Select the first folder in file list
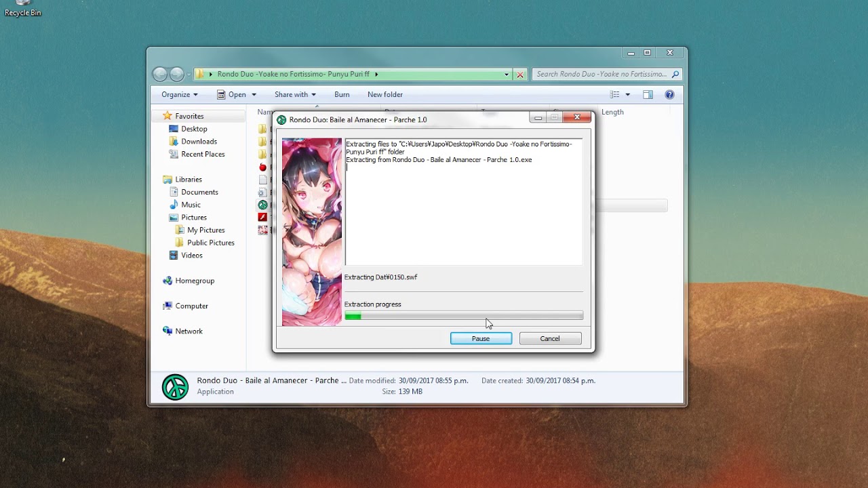The image size is (868, 488). (x=263, y=129)
